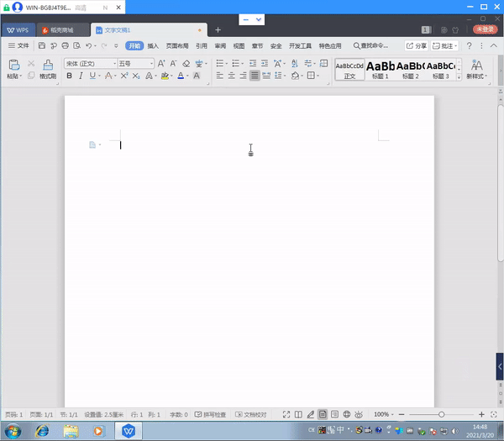Toggle Page Layout view in status bar
The width and height of the screenshot is (504, 441).
tap(323, 414)
